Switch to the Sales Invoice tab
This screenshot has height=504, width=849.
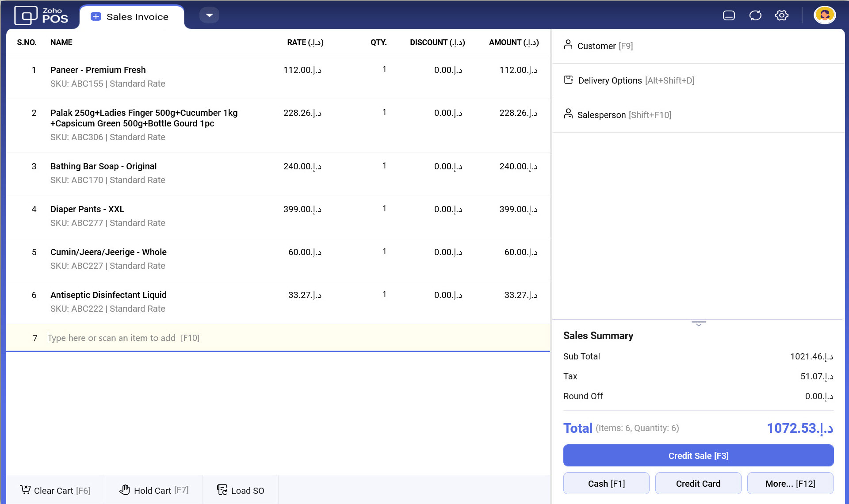137,17
